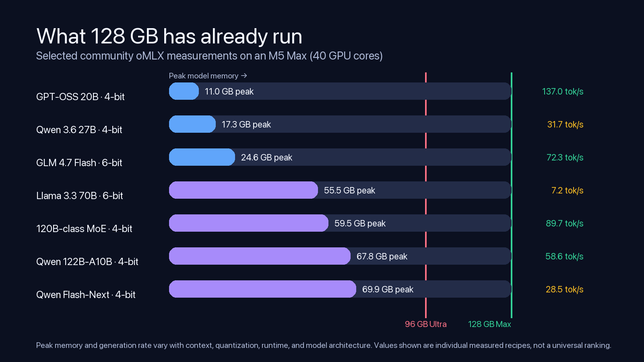Click the '89.7 tok/s' rate
Image resolution: width=644 pixels, height=362 pixels.
pos(565,224)
